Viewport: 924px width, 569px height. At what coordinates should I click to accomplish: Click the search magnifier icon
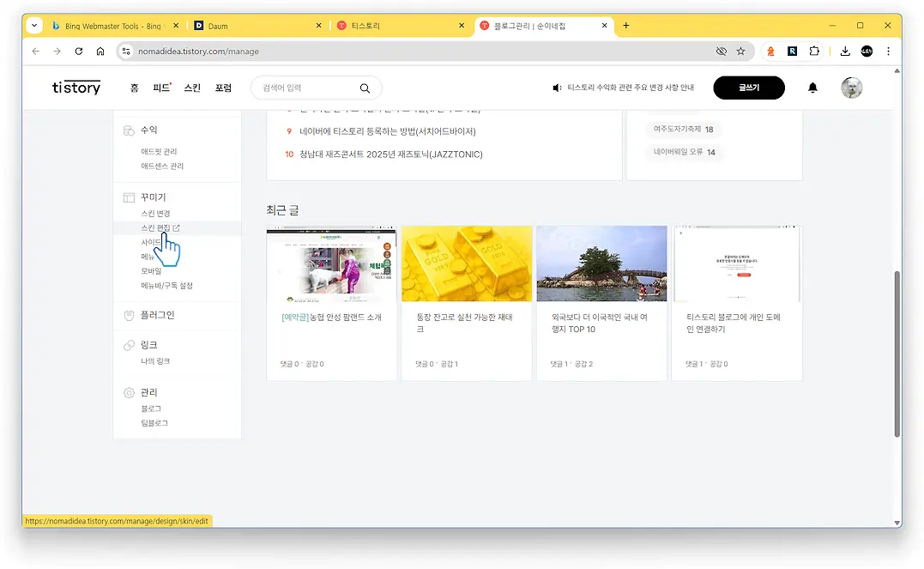tap(364, 88)
